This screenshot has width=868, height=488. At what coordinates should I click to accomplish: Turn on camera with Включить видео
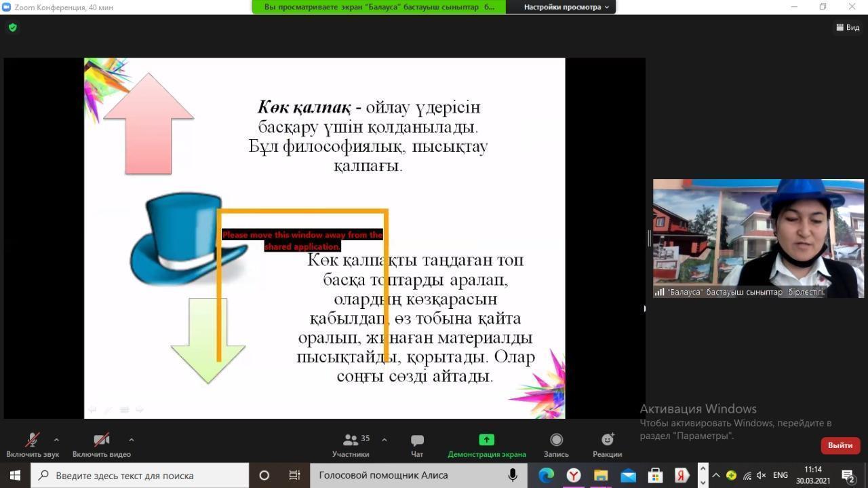(101, 440)
